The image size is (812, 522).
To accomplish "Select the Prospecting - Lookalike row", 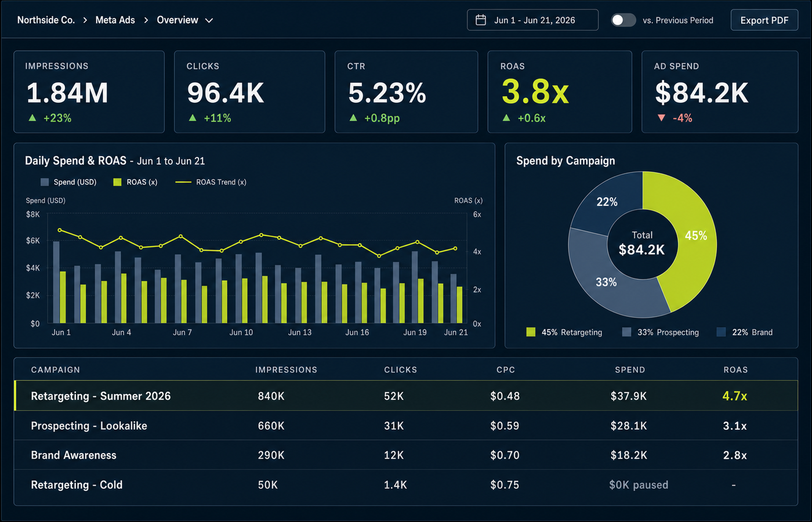I will (x=406, y=426).
